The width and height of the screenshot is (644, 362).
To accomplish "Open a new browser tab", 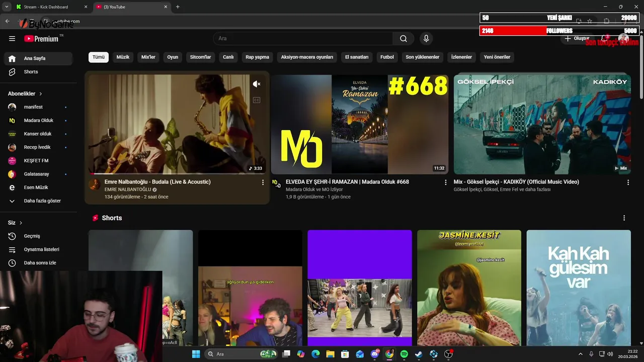I will 178,7.
